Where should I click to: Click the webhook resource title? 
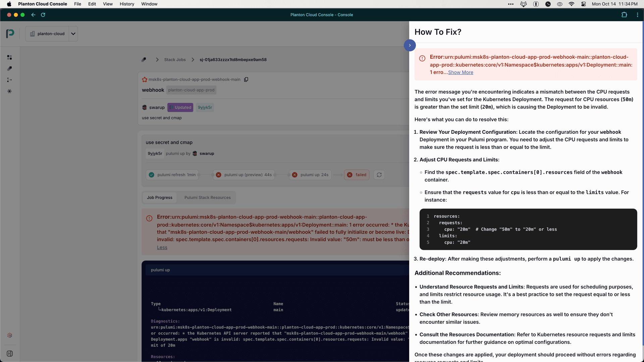[153, 90]
